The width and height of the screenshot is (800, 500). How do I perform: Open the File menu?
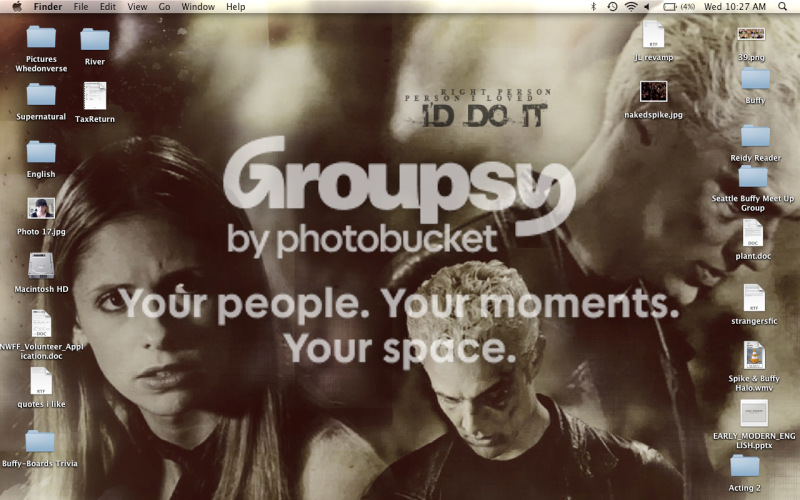(81, 7)
